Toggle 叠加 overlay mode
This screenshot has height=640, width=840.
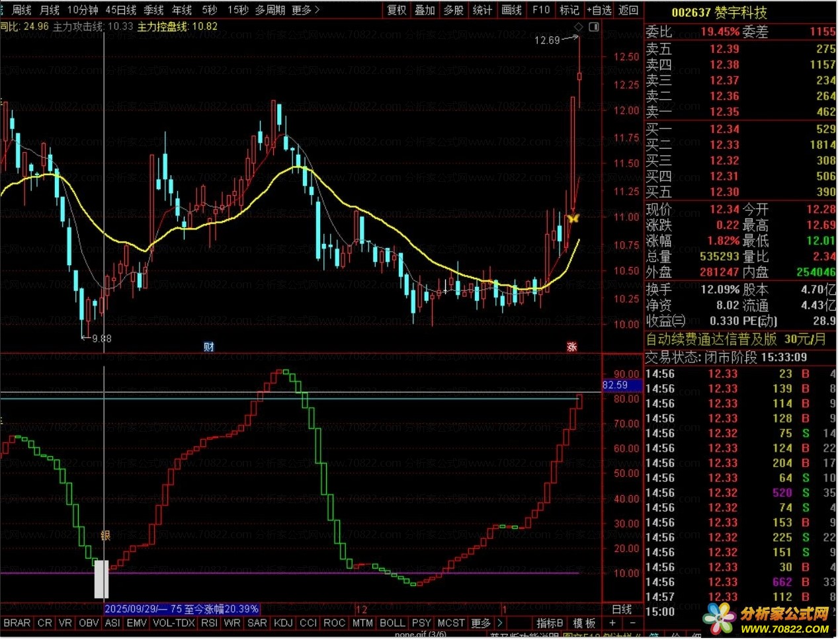[425, 10]
